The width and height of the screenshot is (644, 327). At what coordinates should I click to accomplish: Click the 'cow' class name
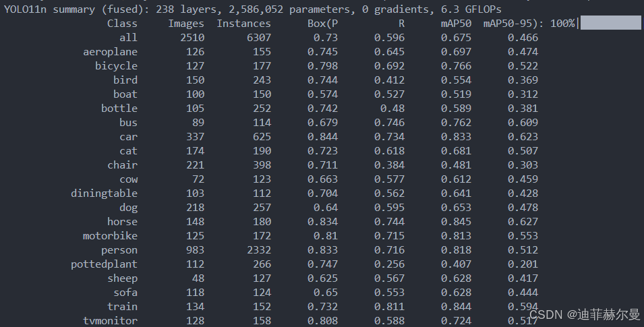pyautogui.click(x=129, y=179)
